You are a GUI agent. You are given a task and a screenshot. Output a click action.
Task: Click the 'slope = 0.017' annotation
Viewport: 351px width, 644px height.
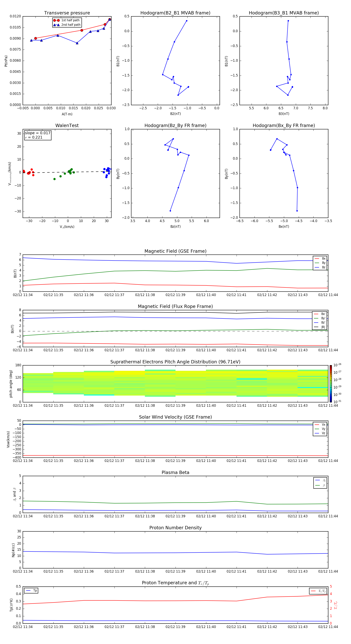coord(38,133)
